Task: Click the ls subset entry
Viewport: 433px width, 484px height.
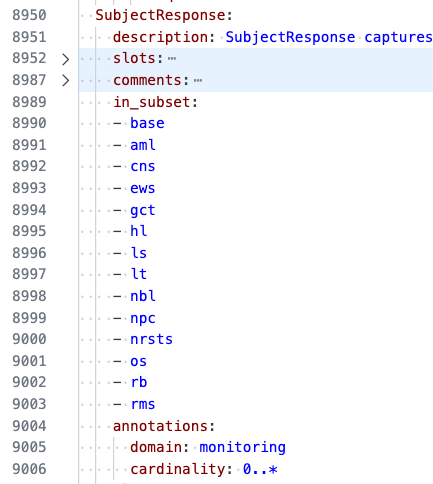Action: pyautogui.click(x=139, y=253)
